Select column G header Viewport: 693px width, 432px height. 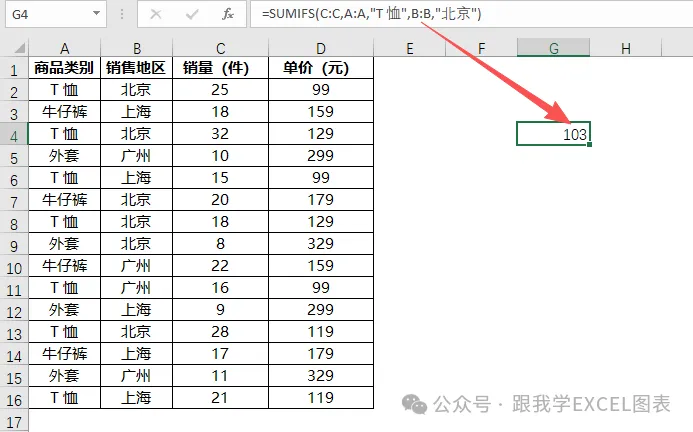(x=553, y=48)
